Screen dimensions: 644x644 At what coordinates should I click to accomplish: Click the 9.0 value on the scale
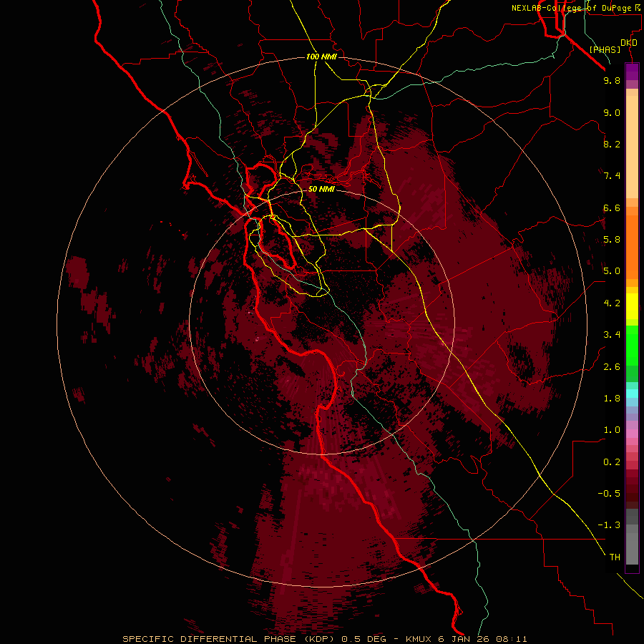tap(612, 112)
